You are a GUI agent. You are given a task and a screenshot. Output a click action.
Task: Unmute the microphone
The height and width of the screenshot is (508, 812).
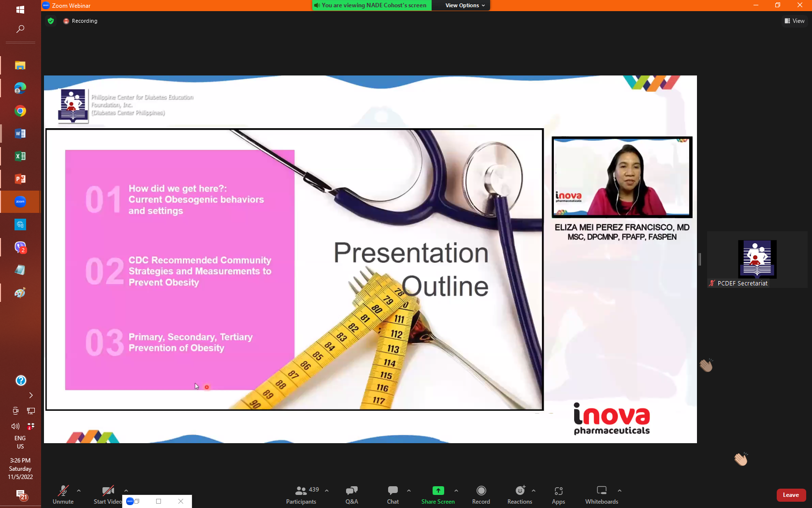[x=63, y=494]
